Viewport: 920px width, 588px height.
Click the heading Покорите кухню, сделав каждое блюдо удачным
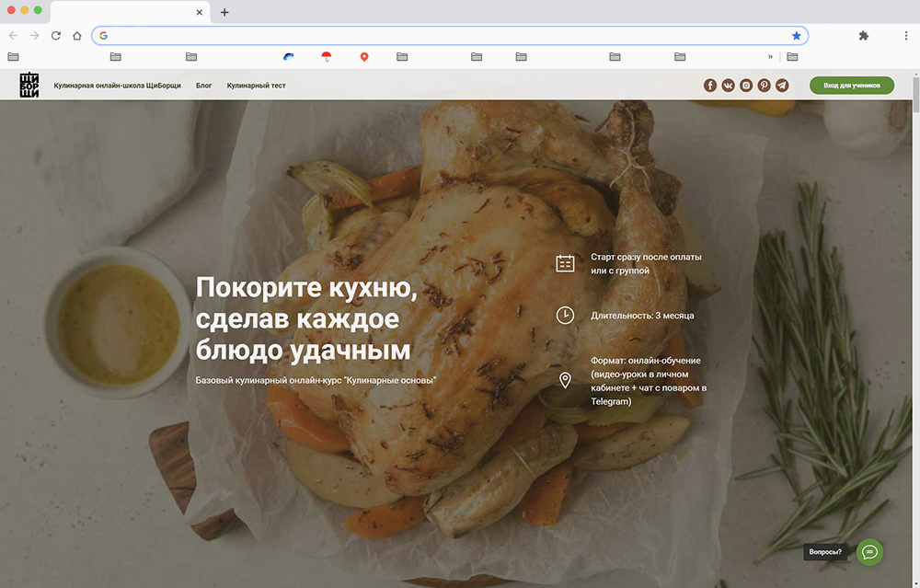pos(306,318)
